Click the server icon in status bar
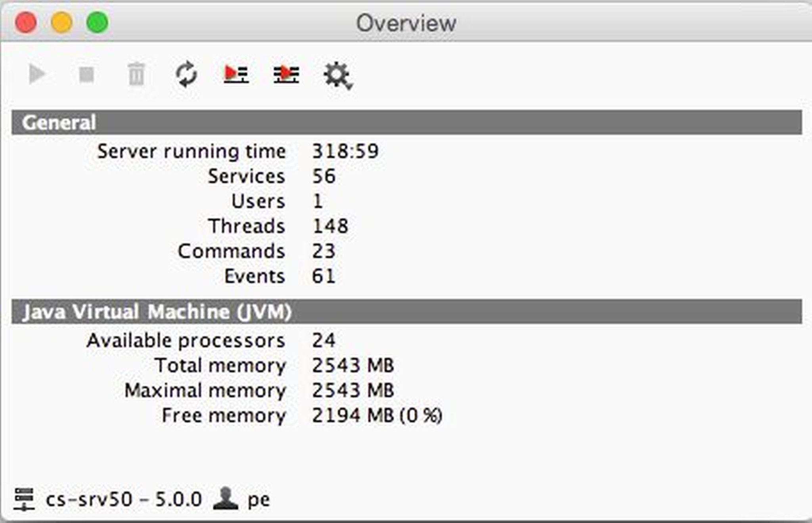Image resolution: width=812 pixels, height=523 pixels. [x=24, y=499]
